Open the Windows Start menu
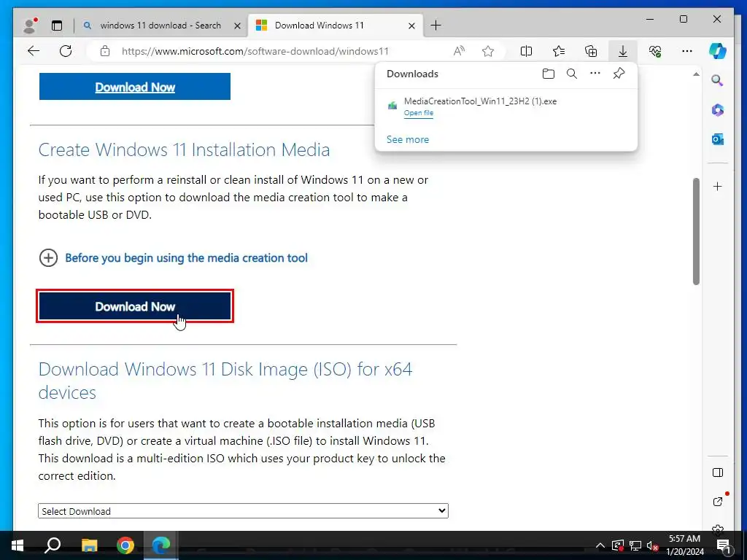Image resolution: width=747 pixels, height=560 pixels. coord(18,545)
